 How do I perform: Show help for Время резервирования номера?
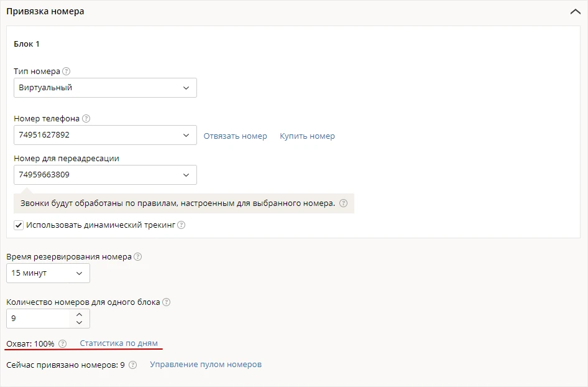(137, 257)
